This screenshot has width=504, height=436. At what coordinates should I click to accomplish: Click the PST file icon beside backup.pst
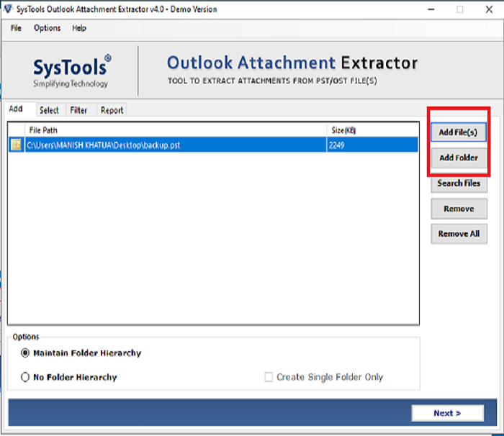tap(16, 145)
